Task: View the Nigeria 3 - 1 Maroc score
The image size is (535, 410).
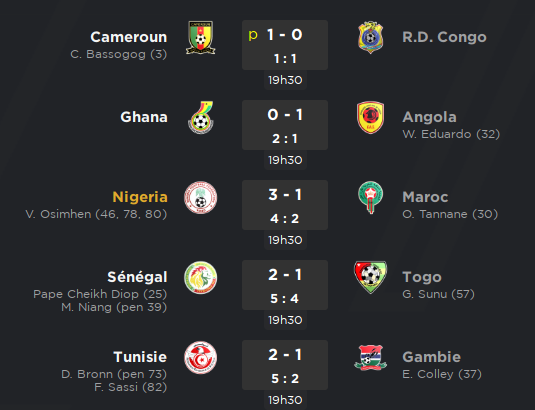Action: tap(285, 205)
